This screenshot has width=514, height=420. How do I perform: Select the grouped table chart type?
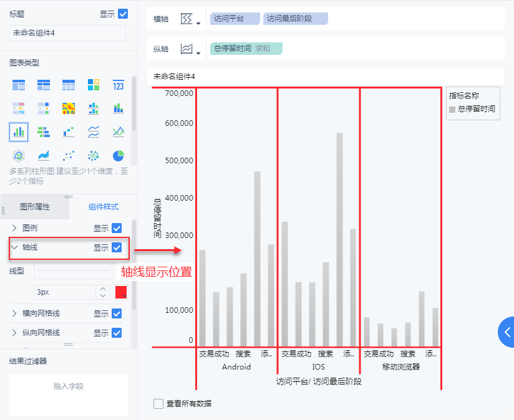(19, 85)
